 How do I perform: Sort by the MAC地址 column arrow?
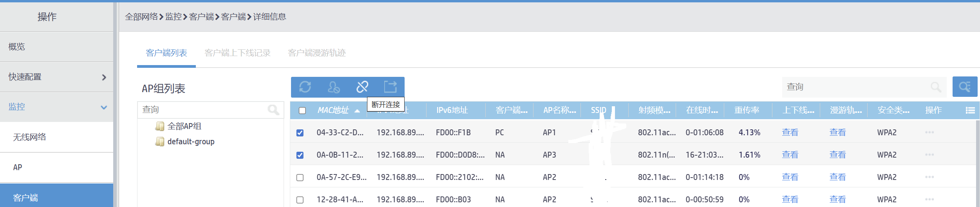pos(357,111)
